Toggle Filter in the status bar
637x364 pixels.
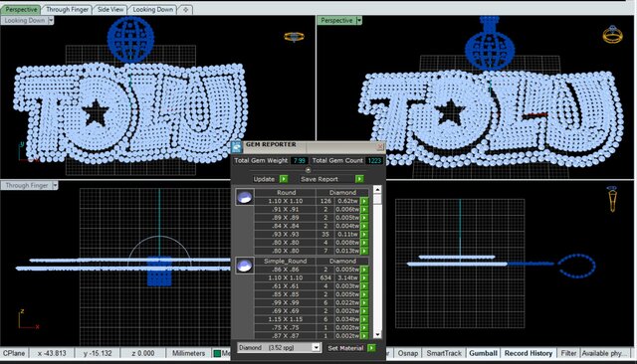coord(568,353)
